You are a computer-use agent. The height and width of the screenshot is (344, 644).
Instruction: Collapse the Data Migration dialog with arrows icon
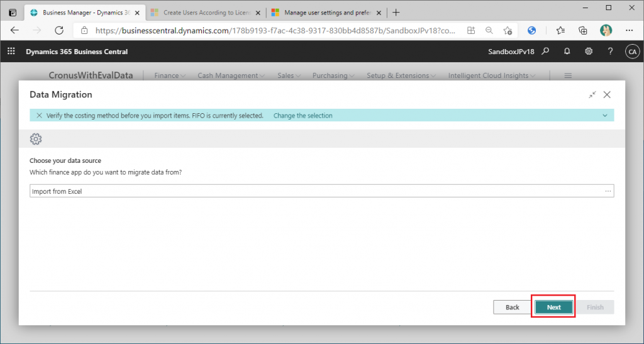pos(592,95)
